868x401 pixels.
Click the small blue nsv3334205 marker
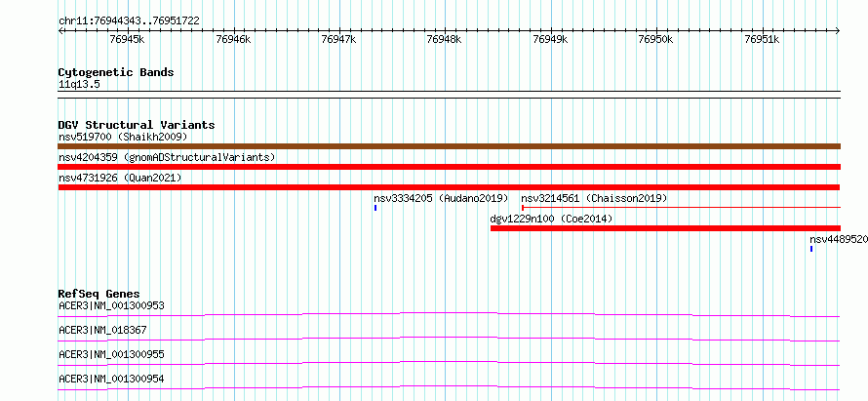[375, 208]
